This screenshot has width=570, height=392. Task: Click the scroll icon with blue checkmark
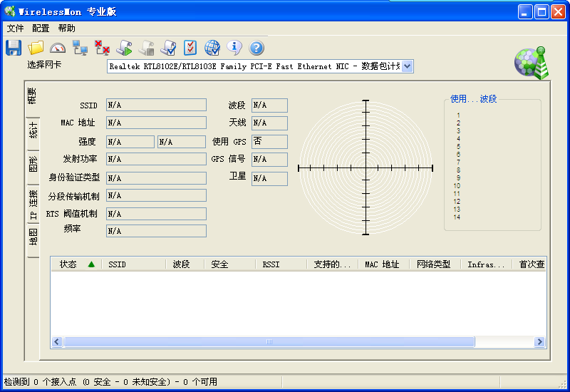click(168, 48)
